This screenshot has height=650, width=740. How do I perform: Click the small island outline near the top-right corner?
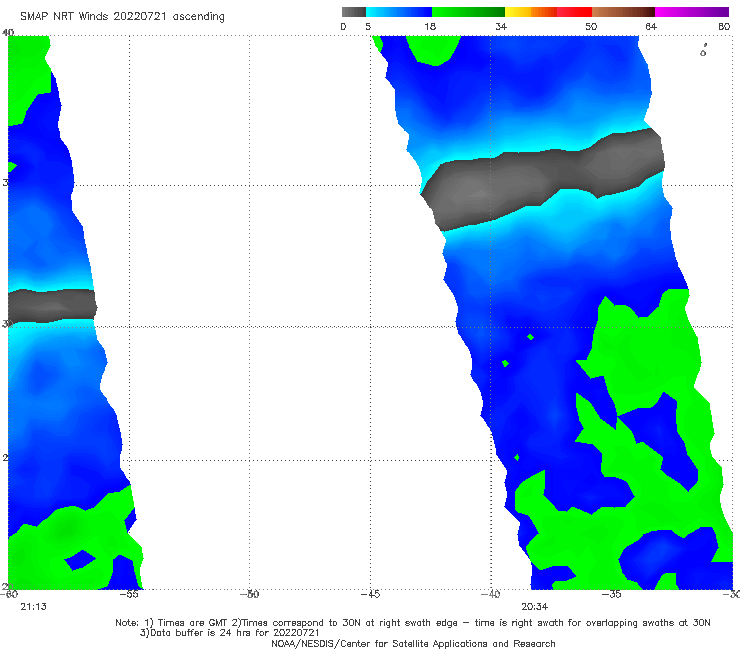[x=703, y=51]
